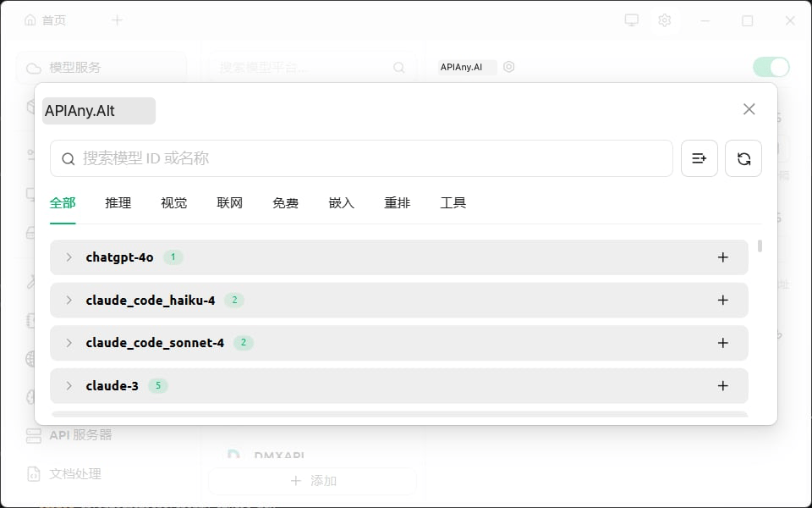Click the claude-3 group label
This screenshot has height=508, width=812.
point(112,386)
